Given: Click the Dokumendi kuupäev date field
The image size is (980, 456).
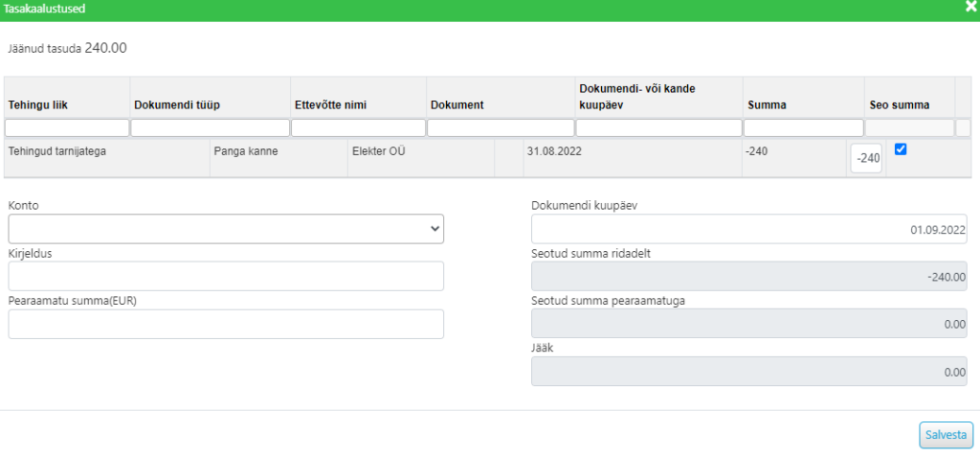Looking at the screenshot, I should tap(749, 229).
